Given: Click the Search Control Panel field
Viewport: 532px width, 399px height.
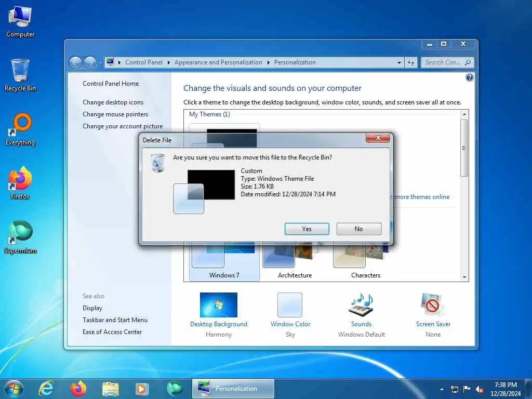Looking at the screenshot, I should (x=447, y=62).
